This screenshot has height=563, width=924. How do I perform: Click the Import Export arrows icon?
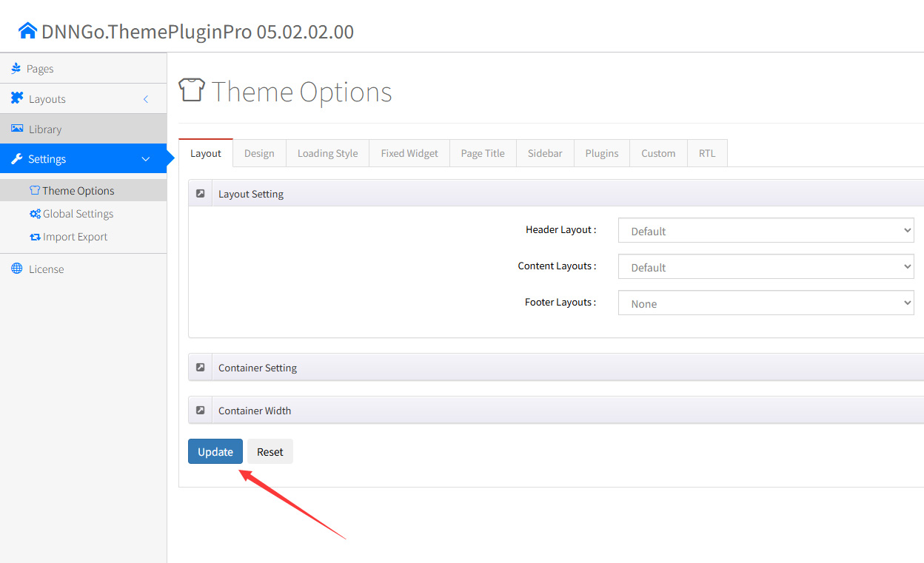pos(35,237)
